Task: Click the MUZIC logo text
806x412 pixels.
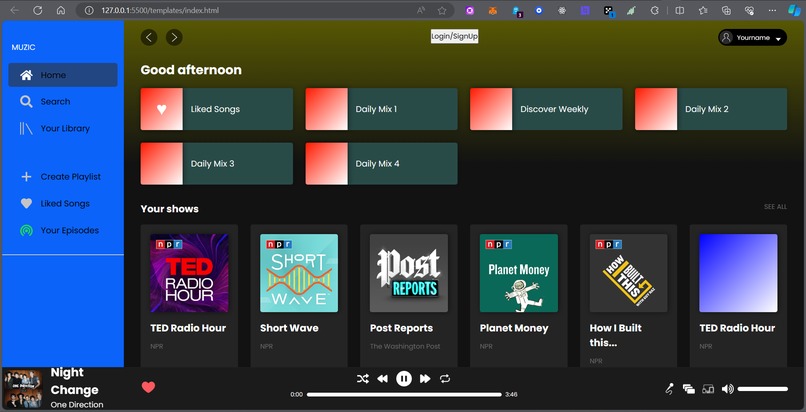Action: (x=24, y=47)
